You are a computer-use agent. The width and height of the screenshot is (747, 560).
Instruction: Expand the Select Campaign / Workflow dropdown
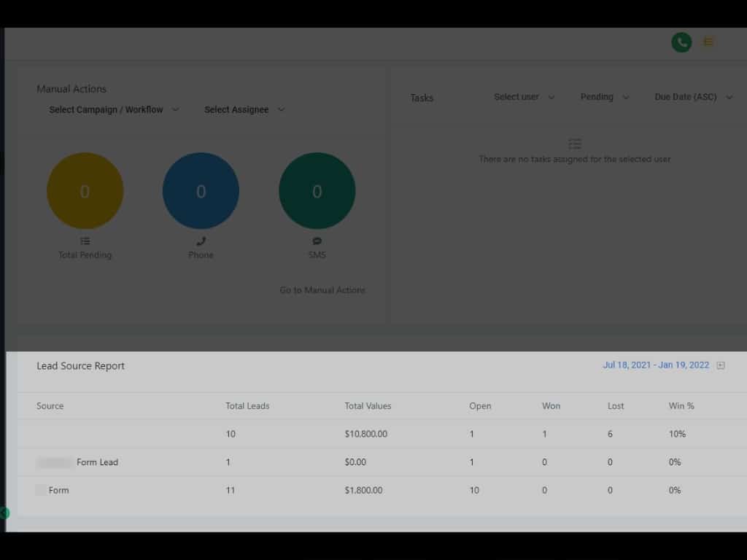pyautogui.click(x=114, y=109)
